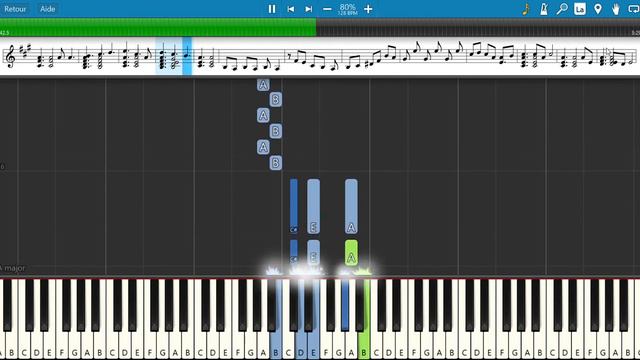Click the A major key signature label
The width and height of the screenshot is (640, 360).
(x=13, y=268)
